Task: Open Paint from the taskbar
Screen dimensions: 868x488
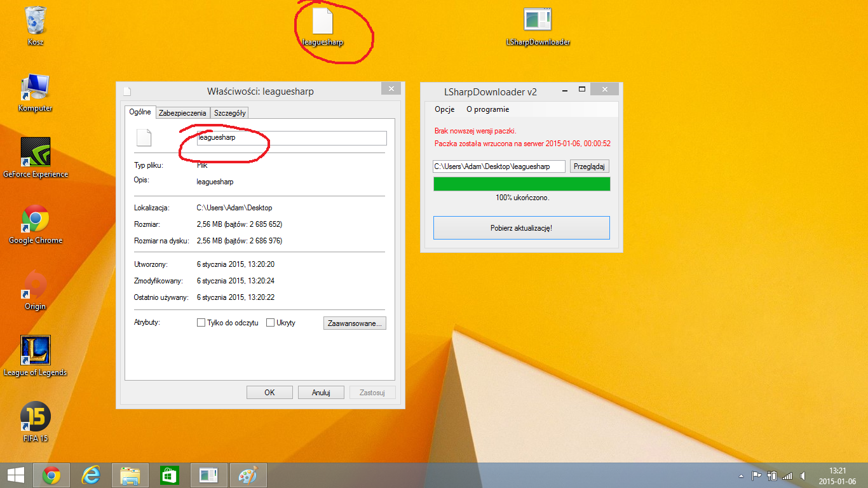Action: 248,475
